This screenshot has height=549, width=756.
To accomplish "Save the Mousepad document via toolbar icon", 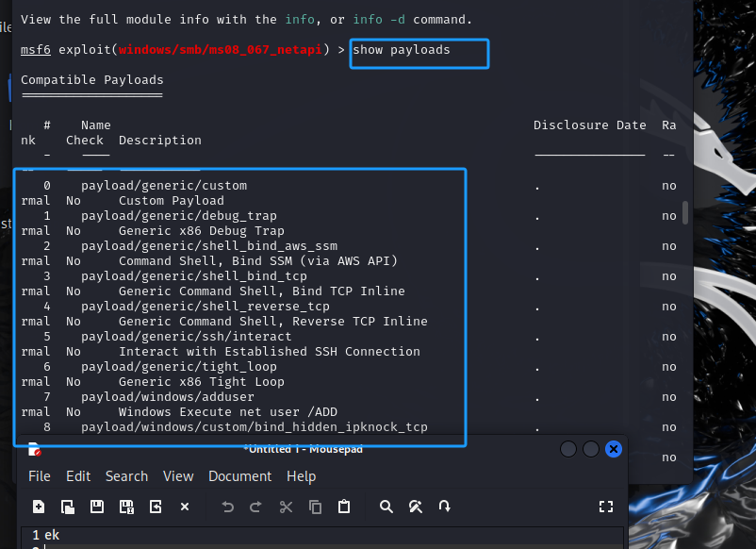I will pyautogui.click(x=97, y=507).
